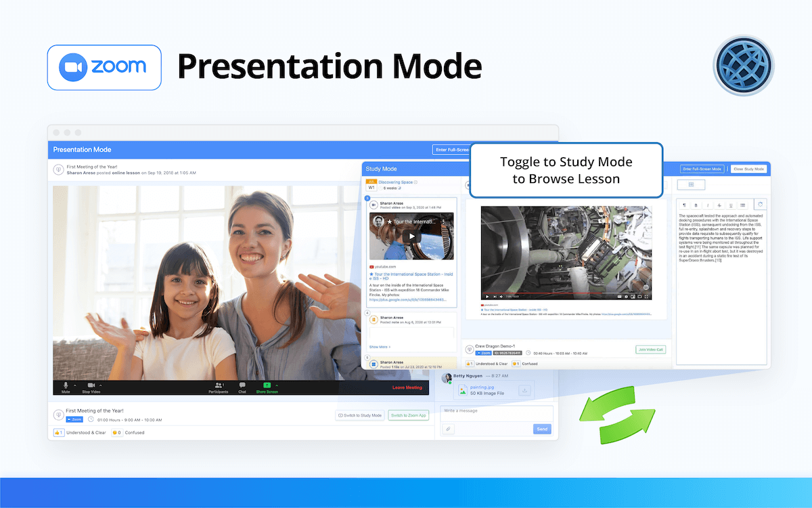Click the list format icon in notes editor
The image size is (812, 508).
click(x=742, y=205)
